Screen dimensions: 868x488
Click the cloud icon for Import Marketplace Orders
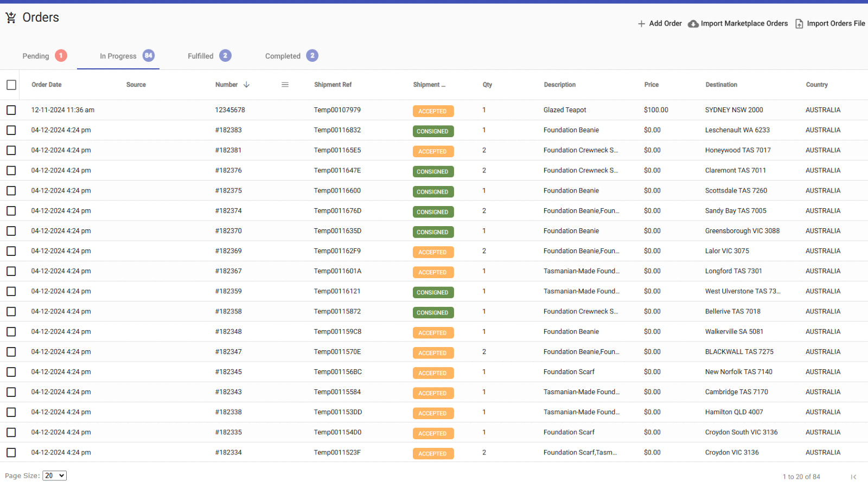[693, 24]
